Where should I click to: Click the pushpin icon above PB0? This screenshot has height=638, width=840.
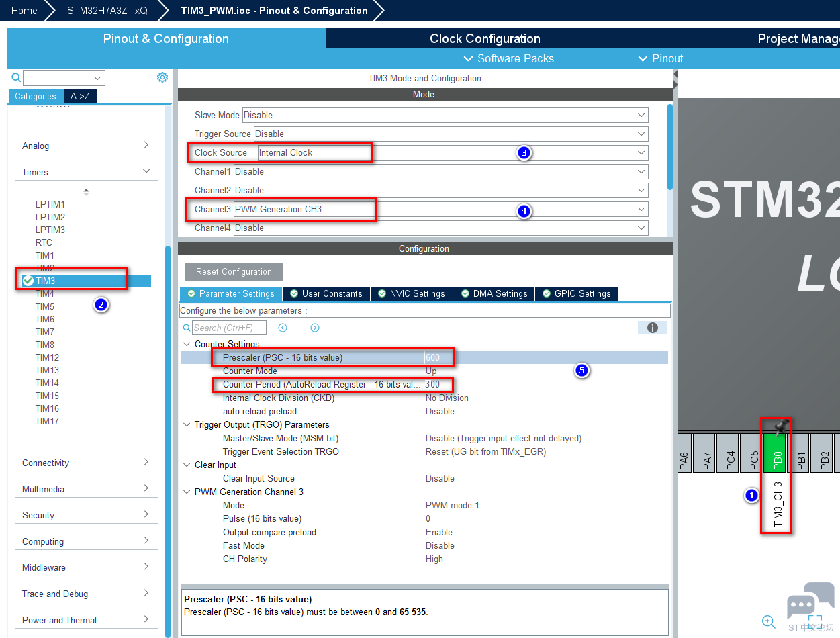pyautogui.click(x=780, y=426)
